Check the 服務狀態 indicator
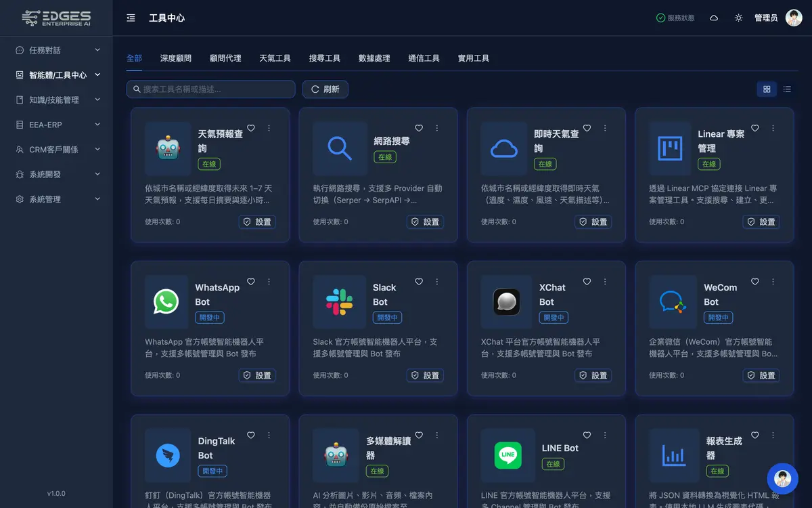 (x=675, y=18)
